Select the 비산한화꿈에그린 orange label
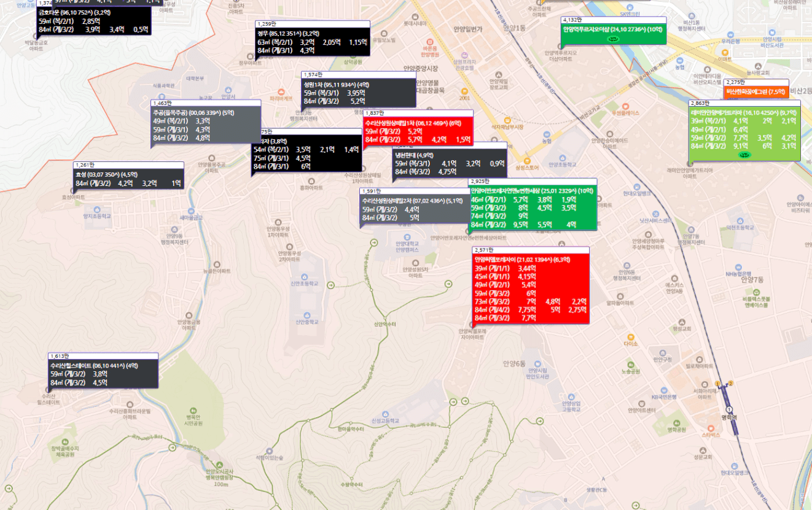 [755, 91]
